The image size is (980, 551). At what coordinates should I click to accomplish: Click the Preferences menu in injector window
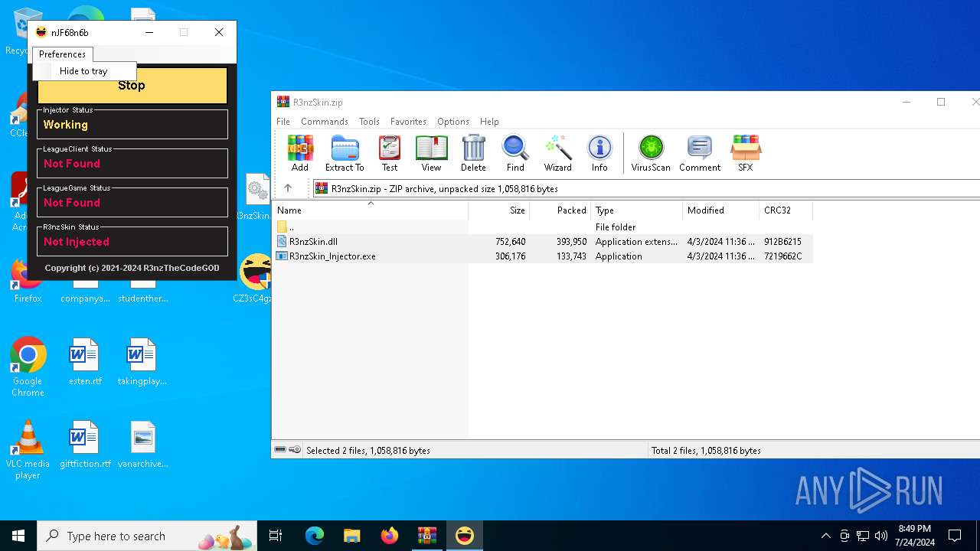pyautogui.click(x=62, y=54)
